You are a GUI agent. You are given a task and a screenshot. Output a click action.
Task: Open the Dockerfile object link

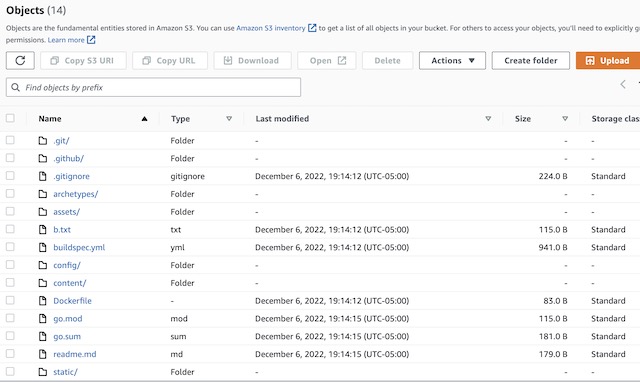(72, 301)
